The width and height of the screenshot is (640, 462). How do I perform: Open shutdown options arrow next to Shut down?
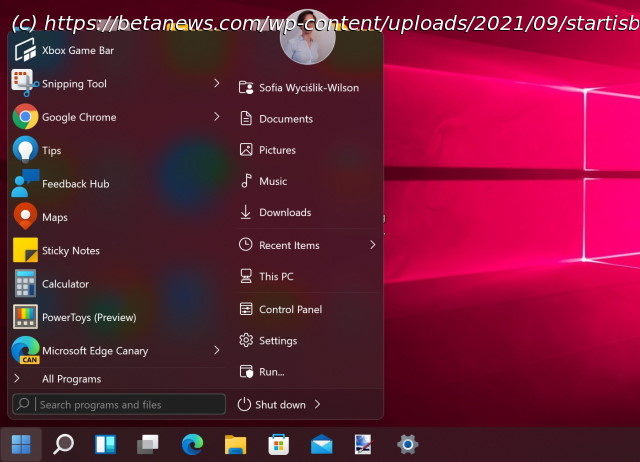(318, 405)
